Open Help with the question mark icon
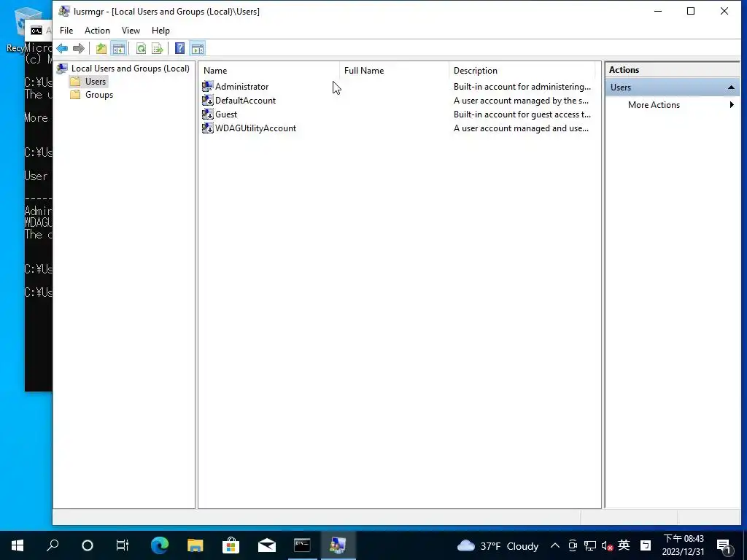This screenshot has height=560, width=747. pos(179,49)
